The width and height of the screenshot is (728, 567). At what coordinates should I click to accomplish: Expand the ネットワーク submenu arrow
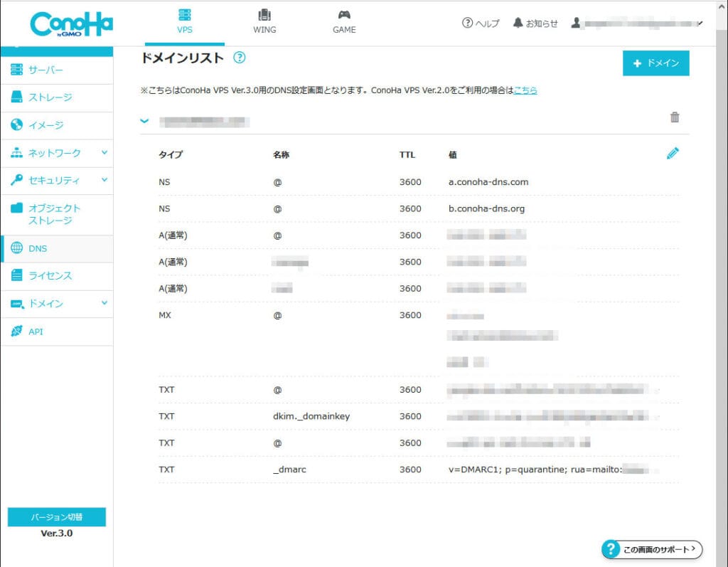(105, 152)
